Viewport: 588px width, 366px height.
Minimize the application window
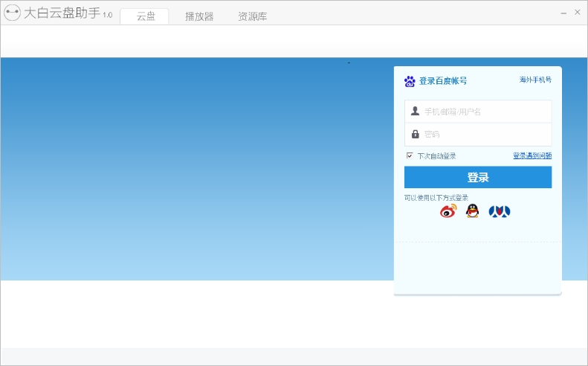click(563, 13)
